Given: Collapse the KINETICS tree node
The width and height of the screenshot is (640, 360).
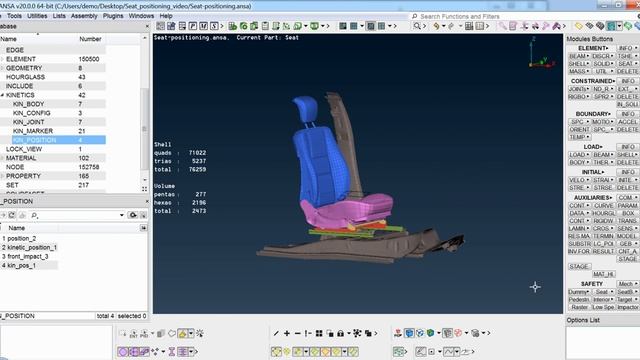Looking at the screenshot, I should 2,95.
